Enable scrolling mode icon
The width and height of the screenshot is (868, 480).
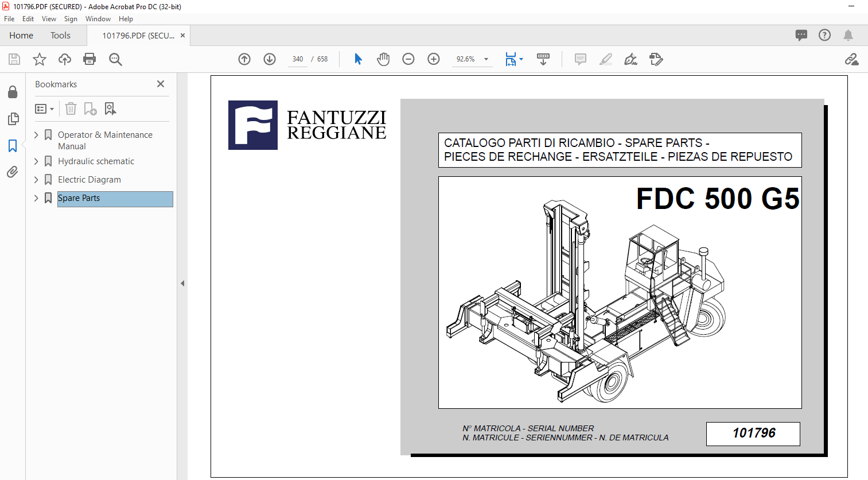click(x=543, y=59)
